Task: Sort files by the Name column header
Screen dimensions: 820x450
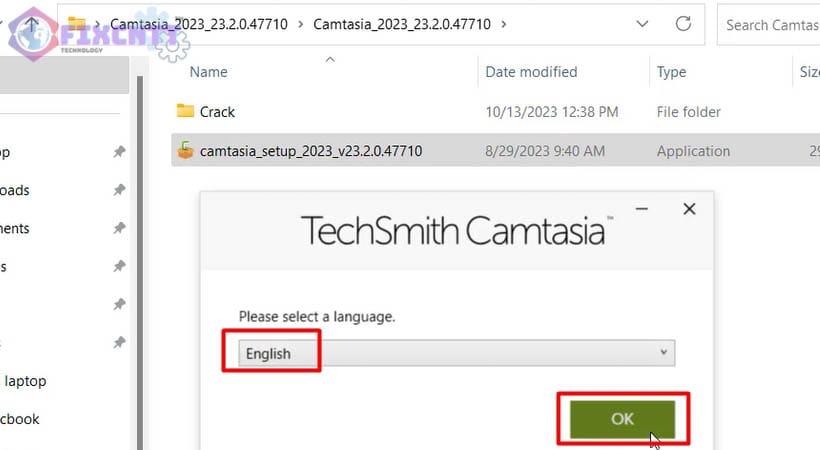Action: (x=209, y=72)
